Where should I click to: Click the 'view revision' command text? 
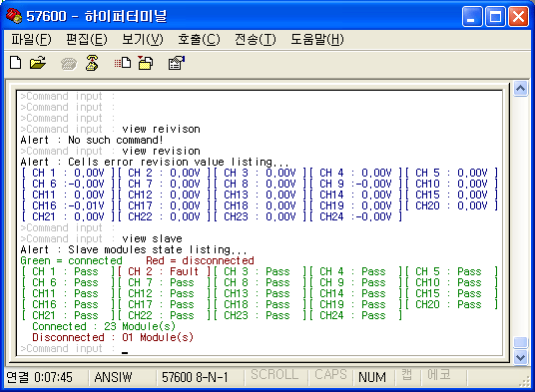(x=161, y=151)
